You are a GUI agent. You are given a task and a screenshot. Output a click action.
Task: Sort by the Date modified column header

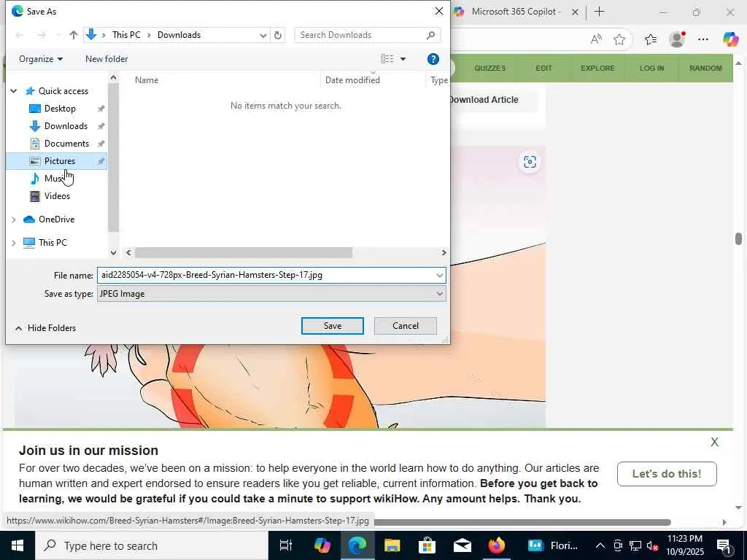tap(352, 80)
